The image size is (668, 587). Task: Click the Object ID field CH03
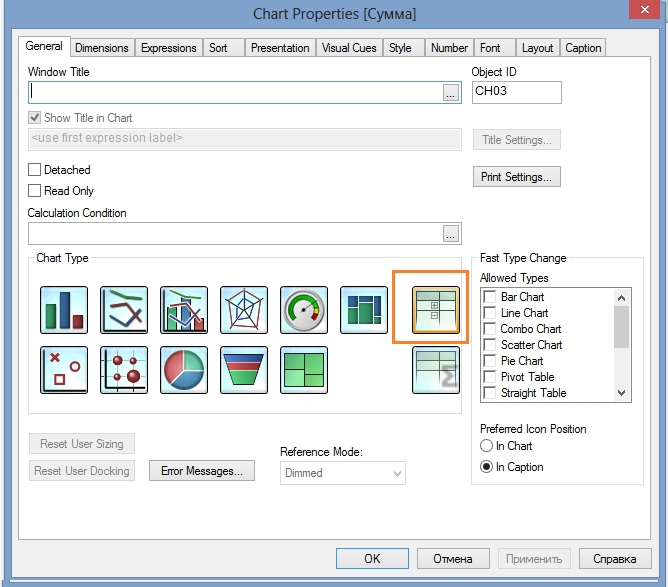(x=517, y=92)
